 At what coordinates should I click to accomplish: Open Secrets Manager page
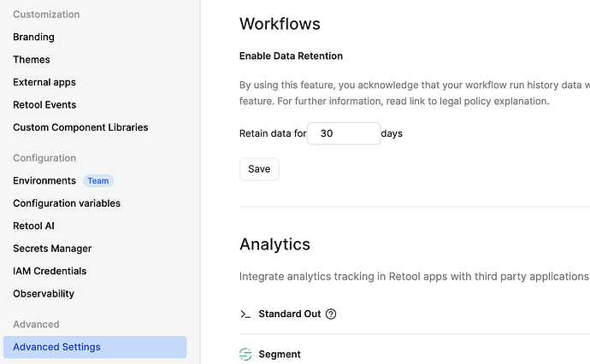tap(52, 248)
